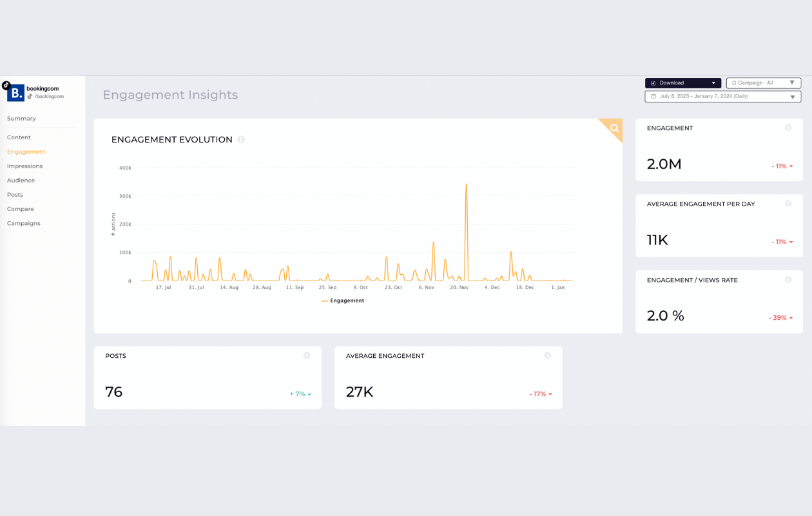
Task: Click the -17% arrow on Average Engagement card
Action: coord(550,394)
